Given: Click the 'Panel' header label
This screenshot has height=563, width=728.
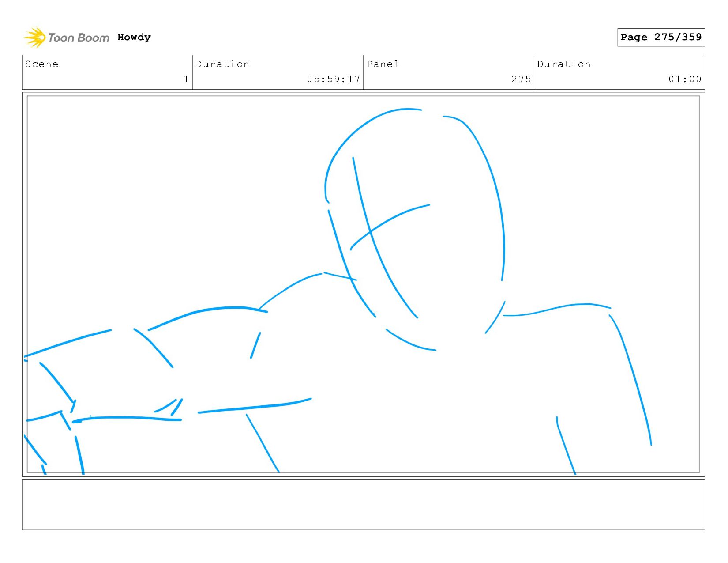Looking at the screenshot, I should [383, 64].
